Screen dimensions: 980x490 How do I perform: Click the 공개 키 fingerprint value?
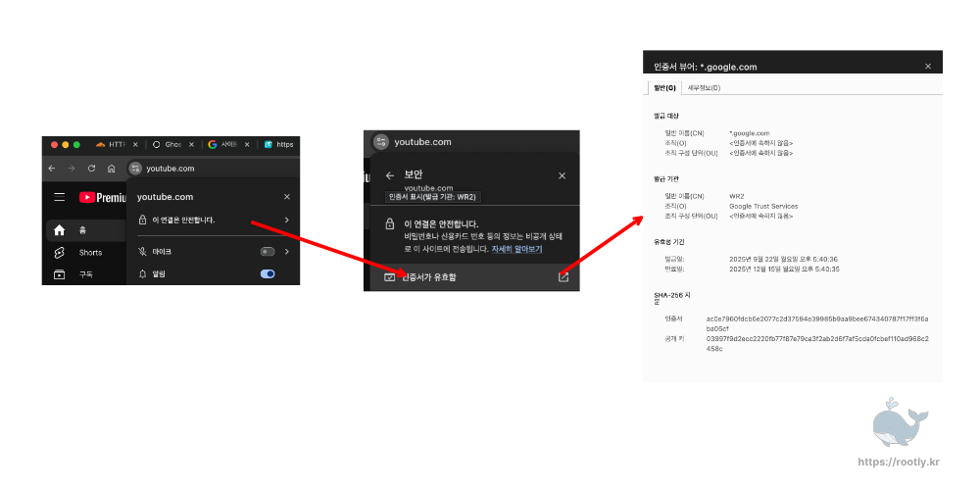(817, 343)
